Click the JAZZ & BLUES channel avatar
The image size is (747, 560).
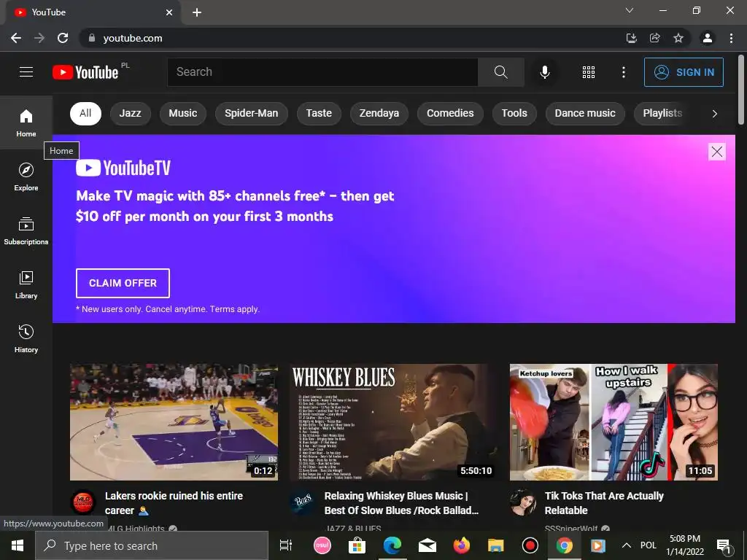(x=303, y=502)
